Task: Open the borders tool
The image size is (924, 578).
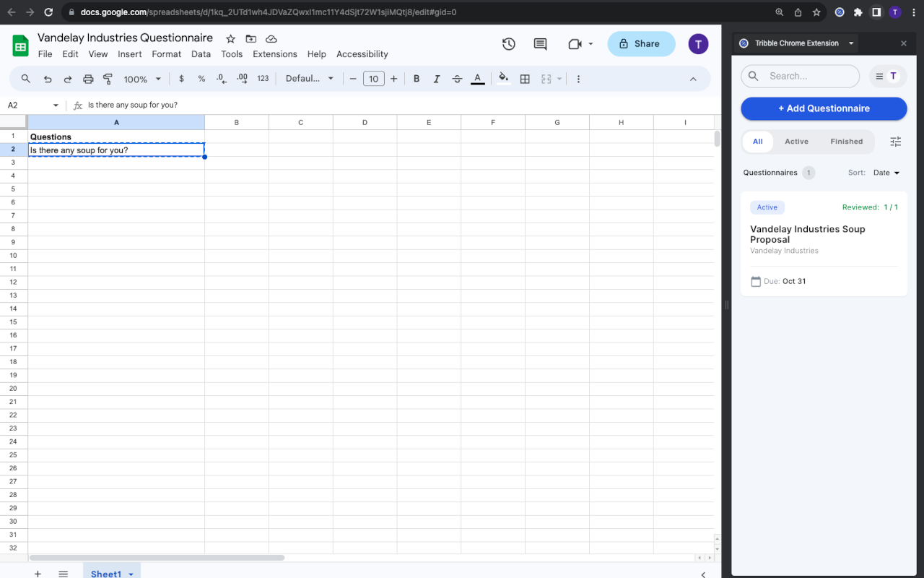Action: click(525, 79)
